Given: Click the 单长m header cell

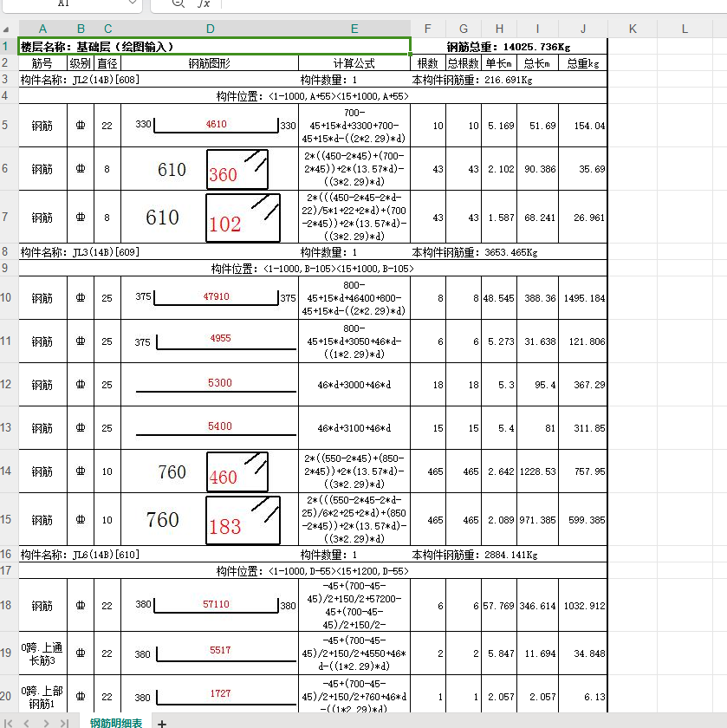Looking at the screenshot, I should pos(499,63).
